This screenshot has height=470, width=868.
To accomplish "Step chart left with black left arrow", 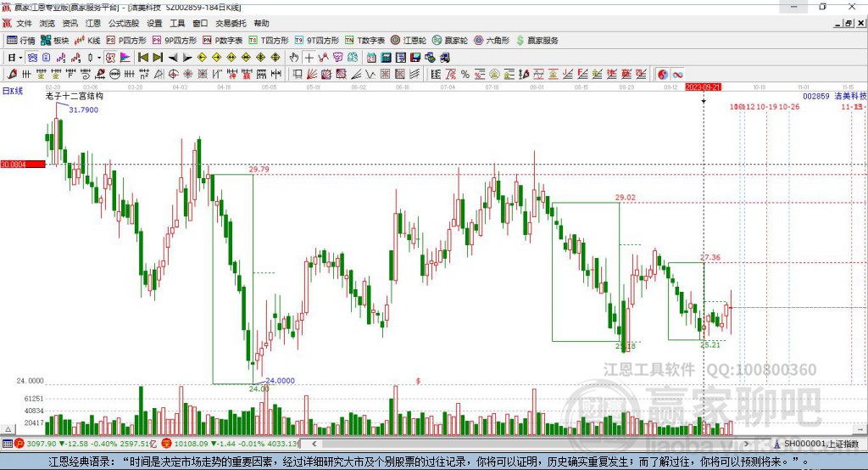I will [173, 58].
